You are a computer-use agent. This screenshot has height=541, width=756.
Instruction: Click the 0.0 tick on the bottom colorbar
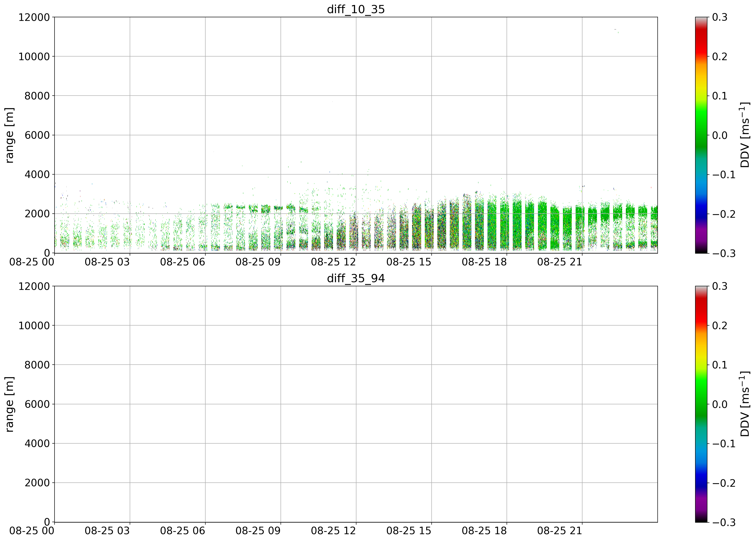coord(720,404)
